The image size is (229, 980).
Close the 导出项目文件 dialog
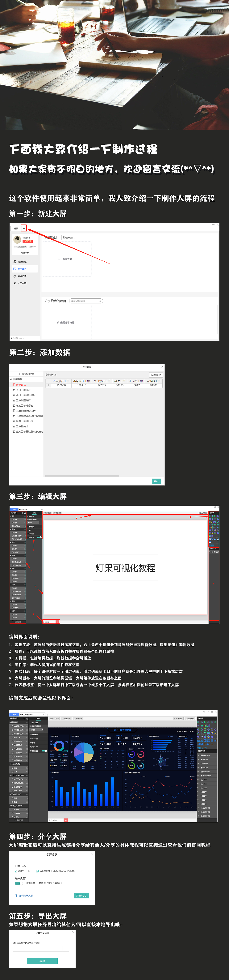[73, 932]
